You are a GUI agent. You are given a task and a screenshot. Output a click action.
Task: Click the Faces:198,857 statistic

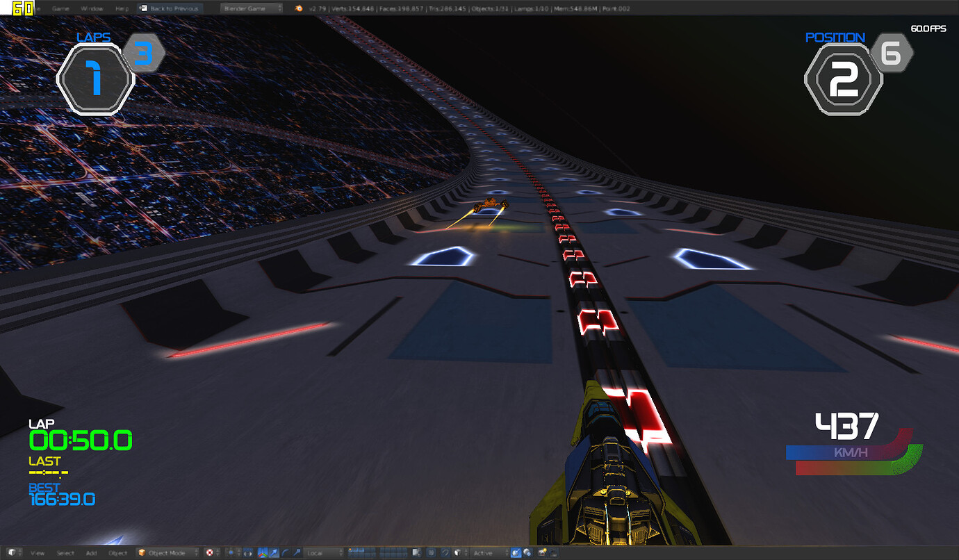point(402,8)
